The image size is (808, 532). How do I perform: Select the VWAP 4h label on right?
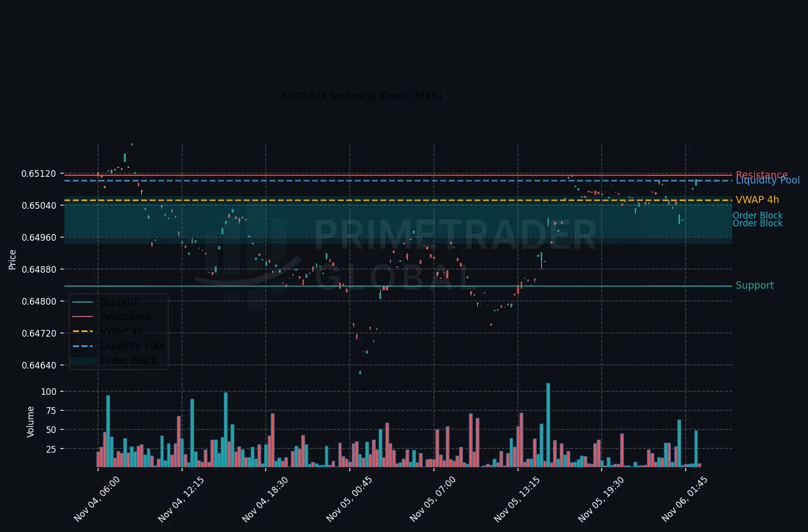click(x=757, y=199)
